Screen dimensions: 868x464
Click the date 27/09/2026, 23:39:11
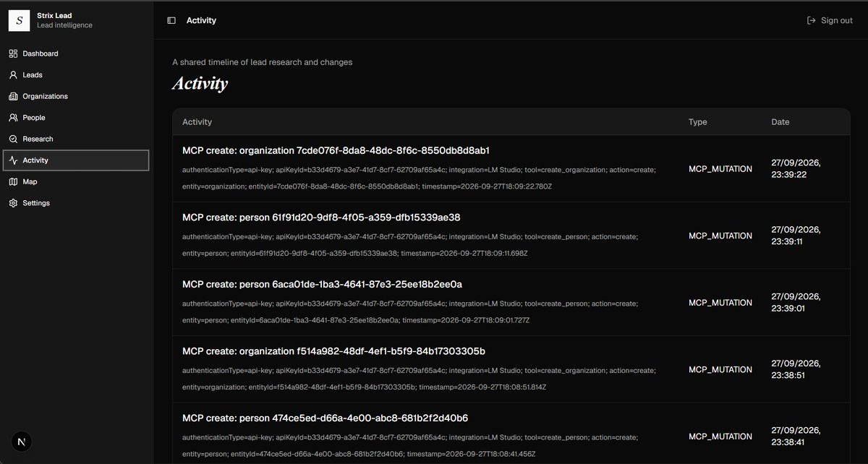tap(796, 236)
